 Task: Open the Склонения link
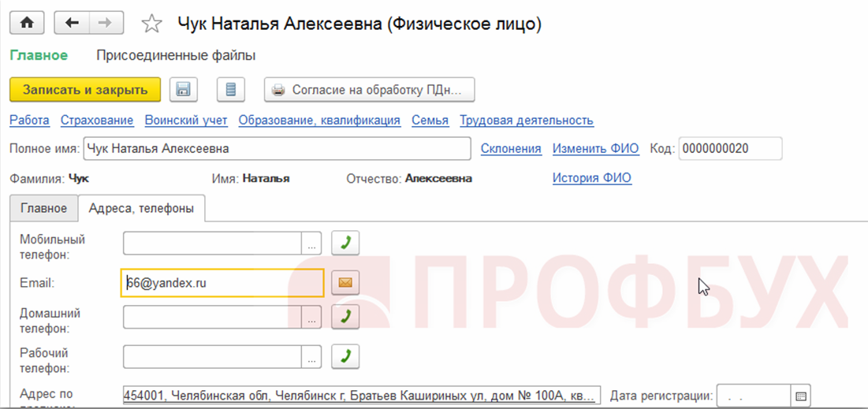coord(511,148)
